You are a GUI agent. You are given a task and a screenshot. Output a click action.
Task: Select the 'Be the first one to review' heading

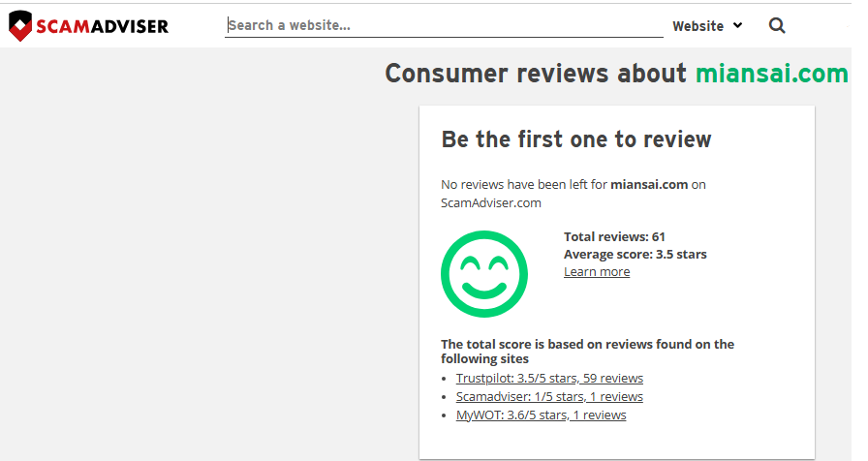click(575, 139)
